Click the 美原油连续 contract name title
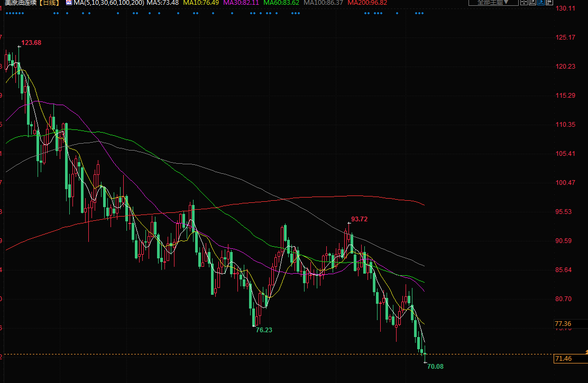Image resolution: width=588 pixels, height=383 pixels. [21, 3]
